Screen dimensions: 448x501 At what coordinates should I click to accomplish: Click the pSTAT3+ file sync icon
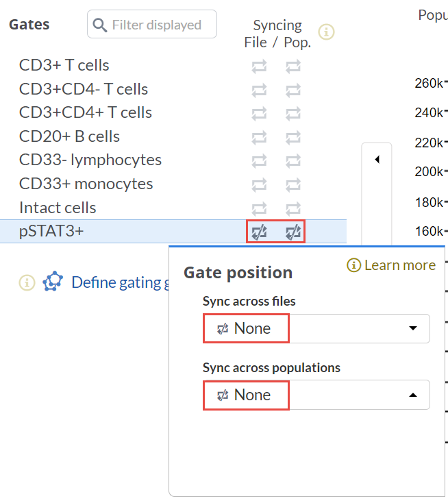260,232
